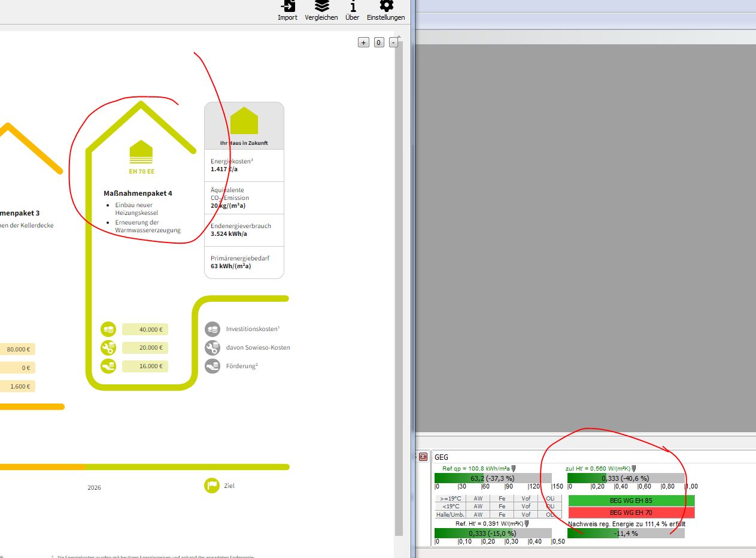Screen dimensions: 756x558
Task: Click the EH 70 EE house icon
Action: pos(141,153)
